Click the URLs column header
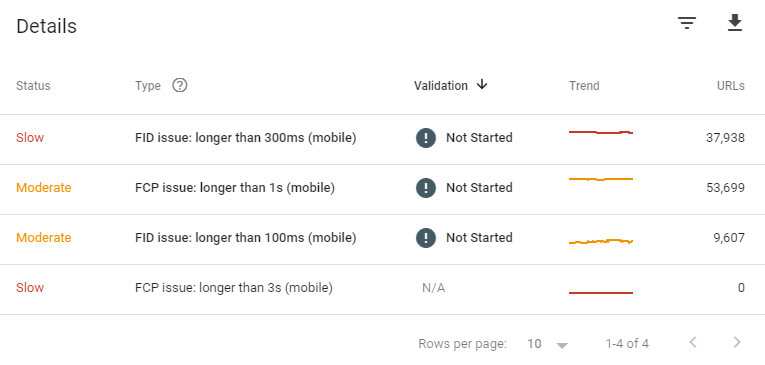This screenshot has height=365, width=765. [730, 86]
